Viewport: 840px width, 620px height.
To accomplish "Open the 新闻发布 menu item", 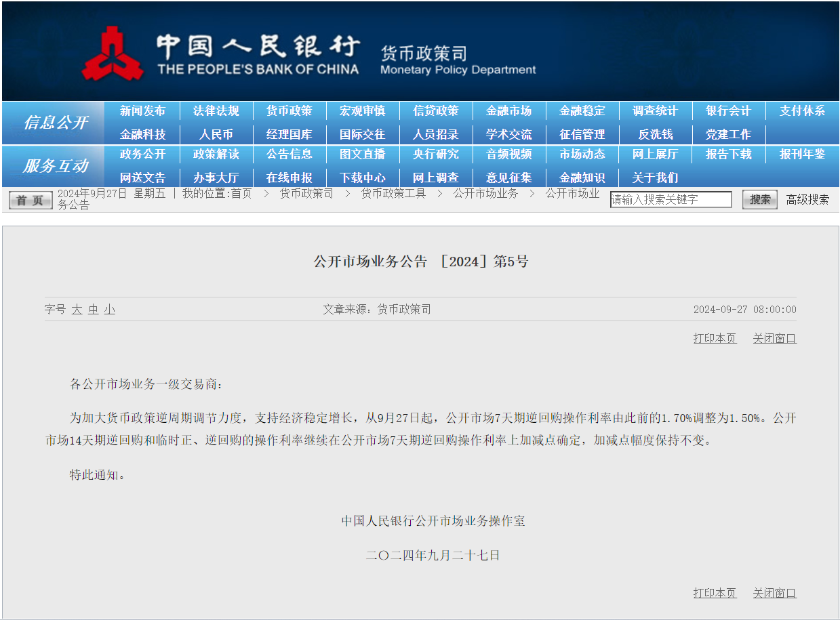I will coord(142,111).
